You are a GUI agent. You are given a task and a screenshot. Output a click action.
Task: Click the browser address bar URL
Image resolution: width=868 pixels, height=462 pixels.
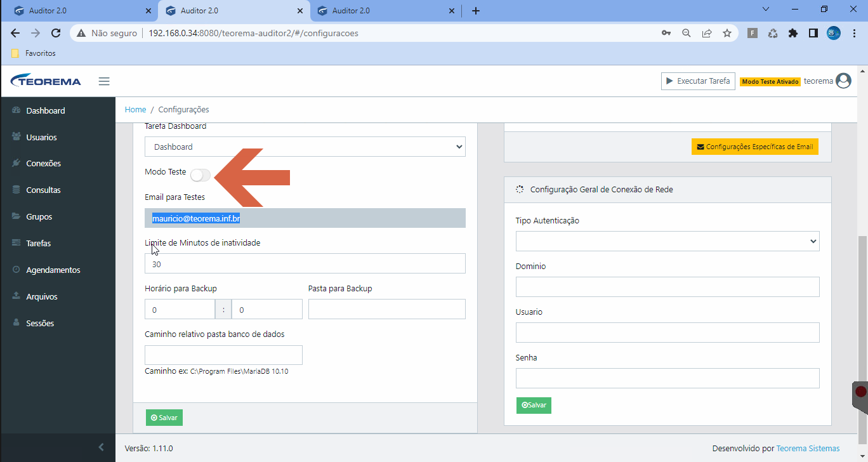(254, 33)
